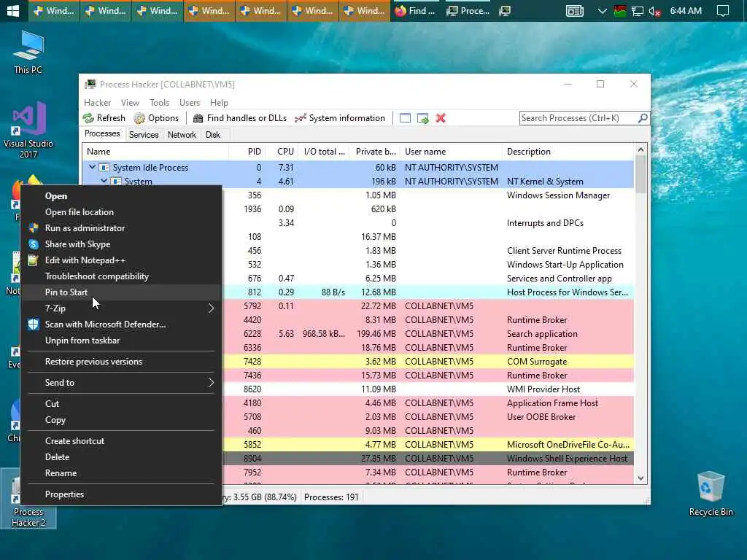Click Find handles or DLLs toolbar button
Viewport: 747px width, 560px height.
tap(240, 118)
